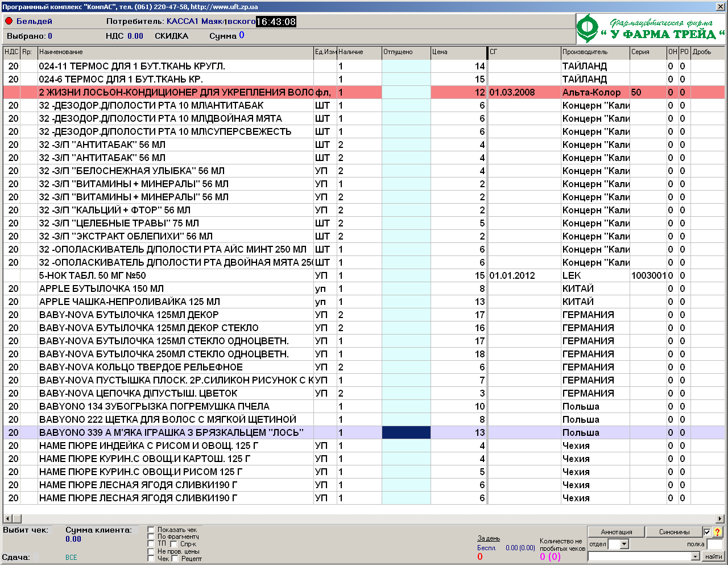The height and width of the screenshot is (565, 728).
Task: Click the Наличие column header
Action: pos(359,52)
